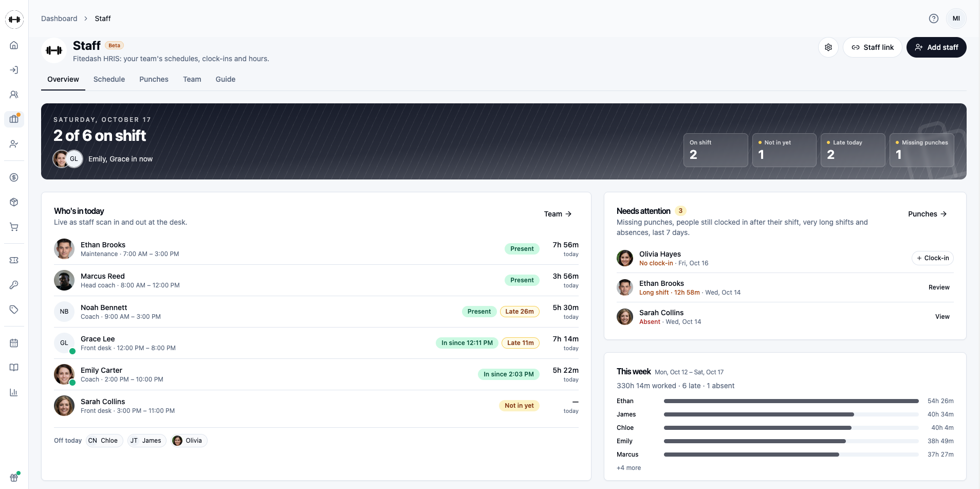The image size is (980, 489).
Task: Click the Chloe off-today chip
Action: point(104,441)
